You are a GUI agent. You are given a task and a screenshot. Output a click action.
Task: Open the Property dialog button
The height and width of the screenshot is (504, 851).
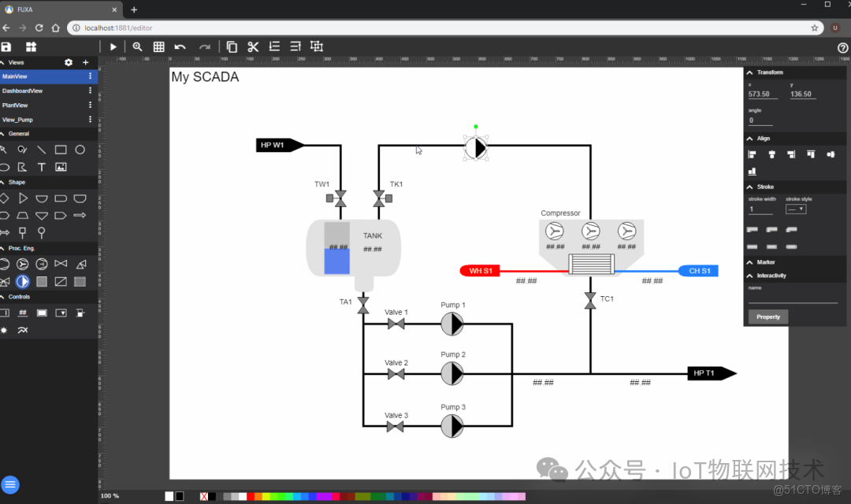[x=767, y=316]
